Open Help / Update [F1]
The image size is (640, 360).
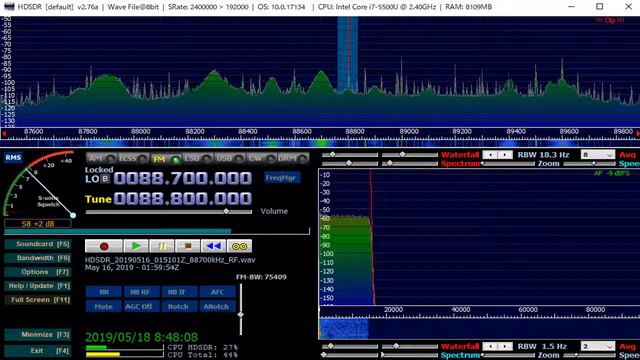click(x=38, y=286)
